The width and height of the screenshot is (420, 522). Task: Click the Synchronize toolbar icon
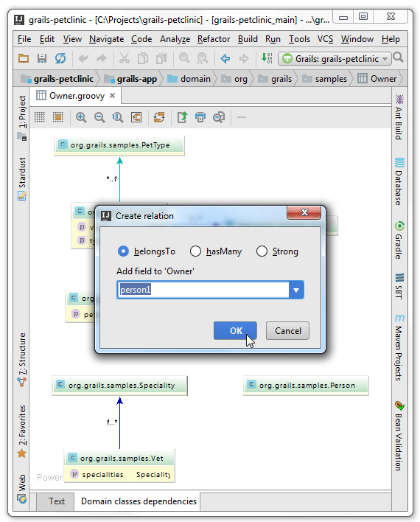pos(60,58)
